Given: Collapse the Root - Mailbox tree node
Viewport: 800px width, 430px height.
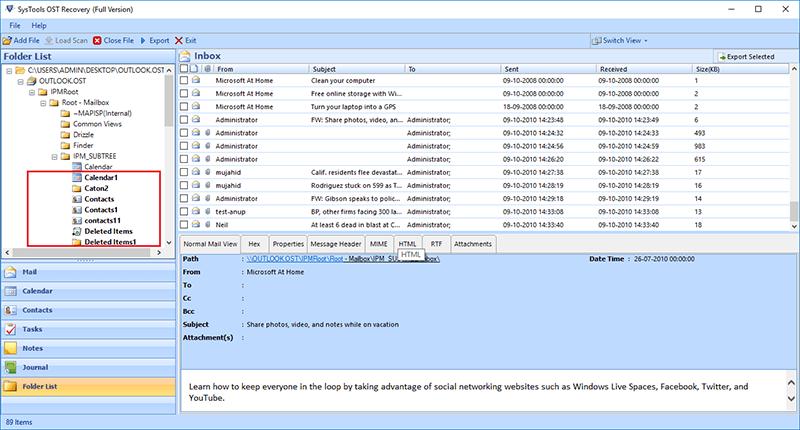Looking at the screenshot, I should tap(43, 103).
